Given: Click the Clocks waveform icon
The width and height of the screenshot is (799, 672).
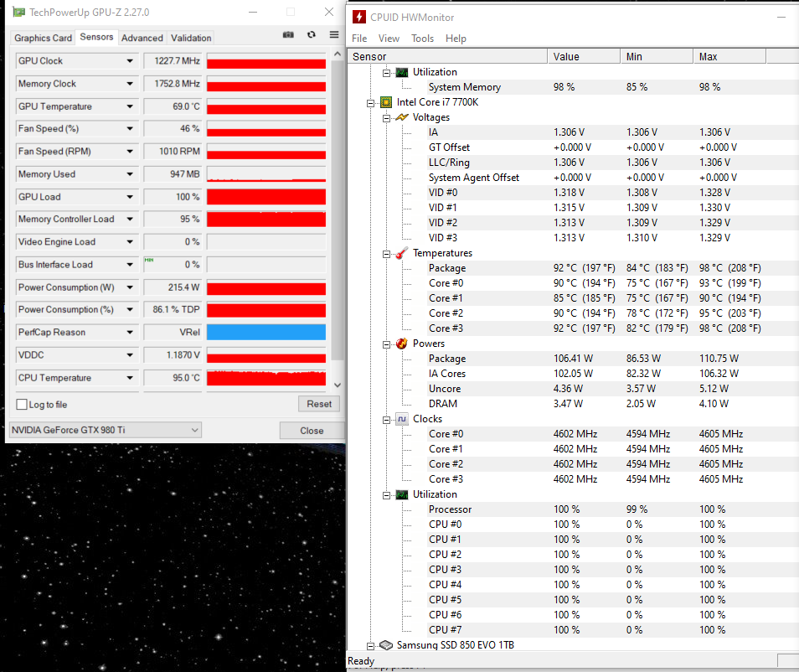Looking at the screenshot, I should [402, 419].
